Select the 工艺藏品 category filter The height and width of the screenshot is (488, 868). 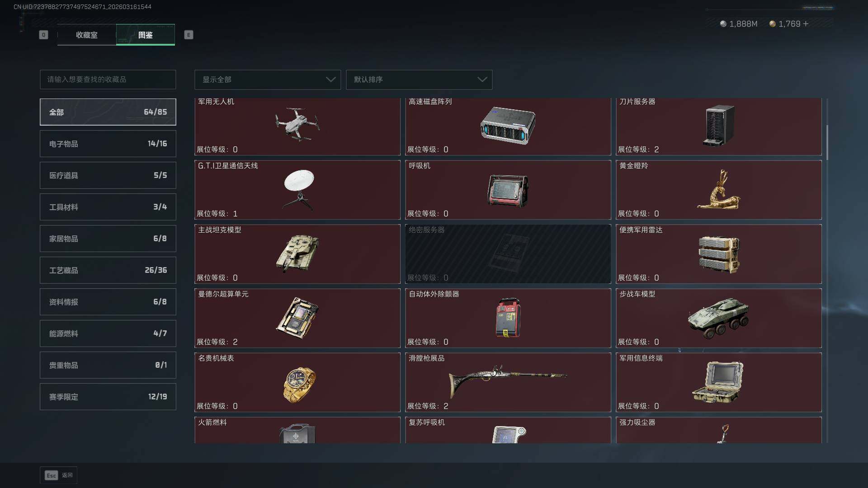click(108, 270)
